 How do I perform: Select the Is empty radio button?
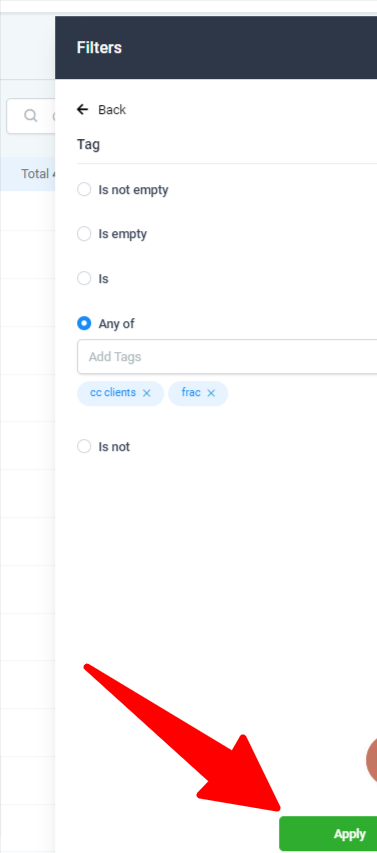pos(84,234)
